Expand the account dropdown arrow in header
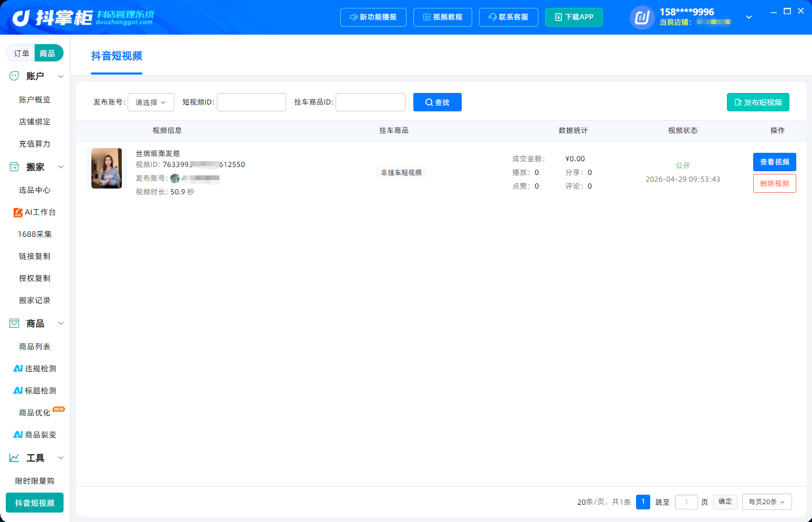Viewport: 812px width, 522px height. coord(749,17)
